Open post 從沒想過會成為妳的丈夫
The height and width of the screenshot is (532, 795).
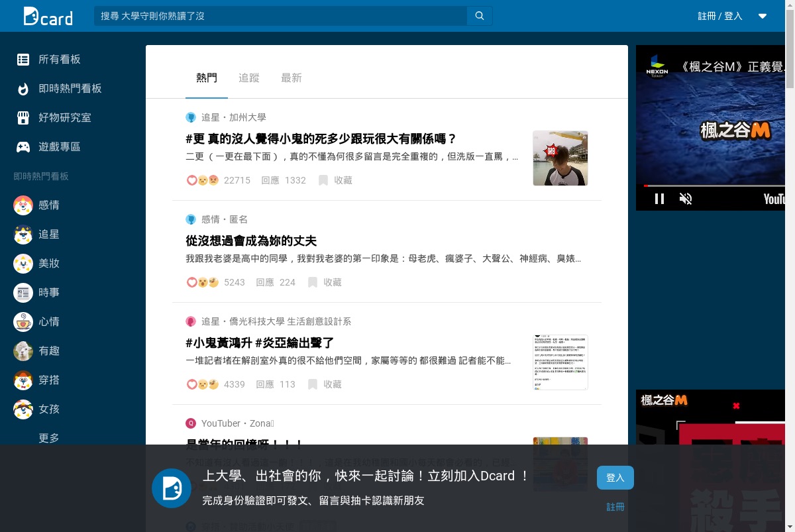coord(251,240)
